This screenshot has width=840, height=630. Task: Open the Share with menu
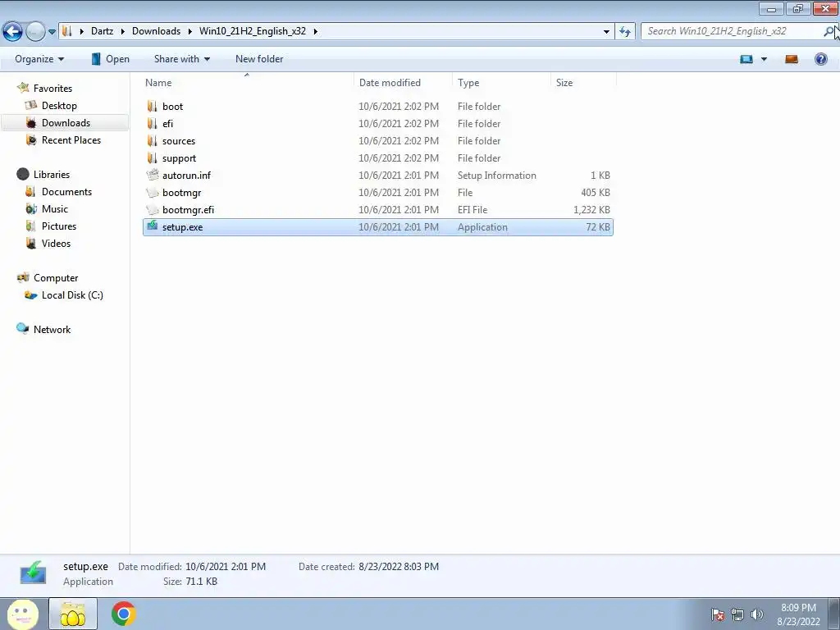[181, 59]
